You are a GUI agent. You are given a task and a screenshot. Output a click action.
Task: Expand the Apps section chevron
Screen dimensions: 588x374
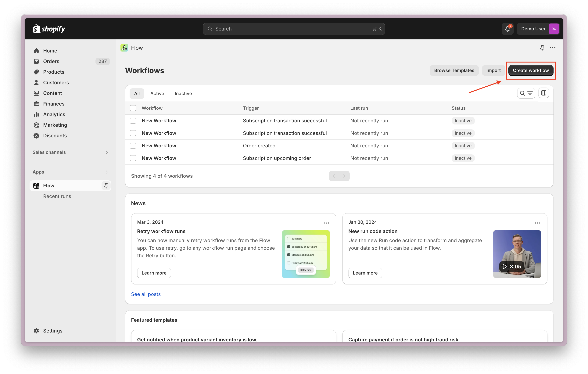coord(107,172)
